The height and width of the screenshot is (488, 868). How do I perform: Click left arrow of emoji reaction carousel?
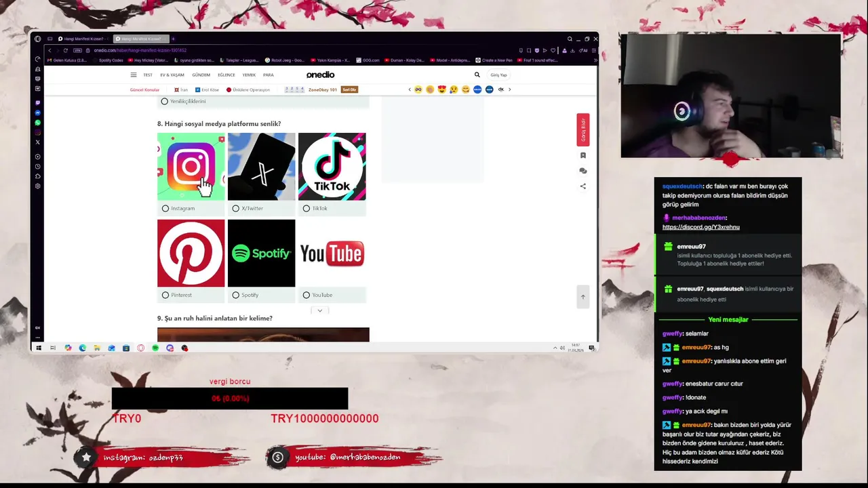tap(409, 89)
